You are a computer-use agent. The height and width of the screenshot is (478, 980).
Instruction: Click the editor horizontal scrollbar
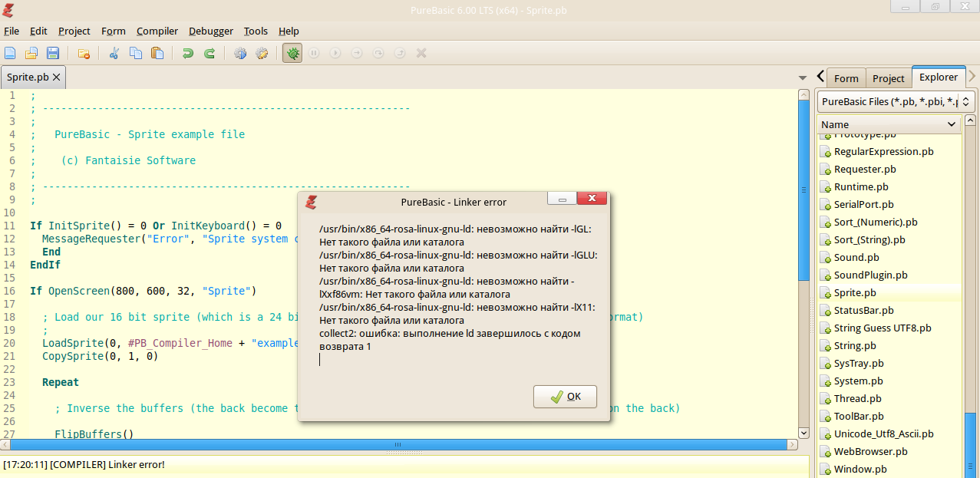398,444
